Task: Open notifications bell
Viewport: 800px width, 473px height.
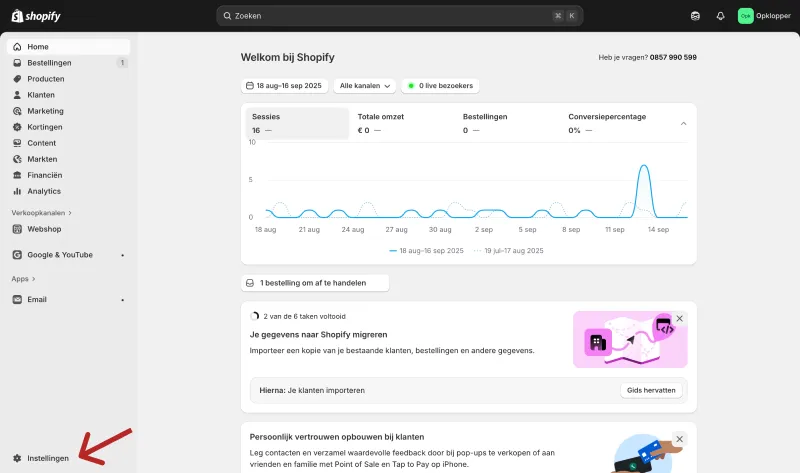Action: (720, 16)
